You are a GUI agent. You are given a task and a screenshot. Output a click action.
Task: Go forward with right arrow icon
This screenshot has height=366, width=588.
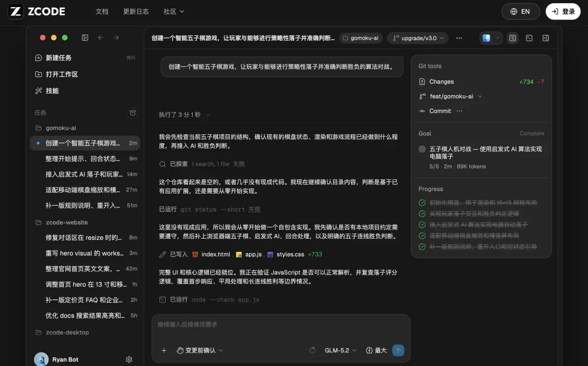click(x=117, y=38)
